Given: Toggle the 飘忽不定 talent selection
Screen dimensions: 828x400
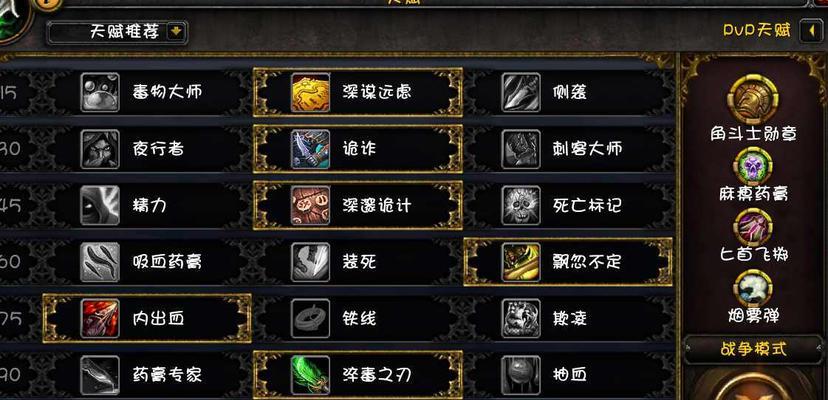Looking at the screenshot, I should 568,262.
